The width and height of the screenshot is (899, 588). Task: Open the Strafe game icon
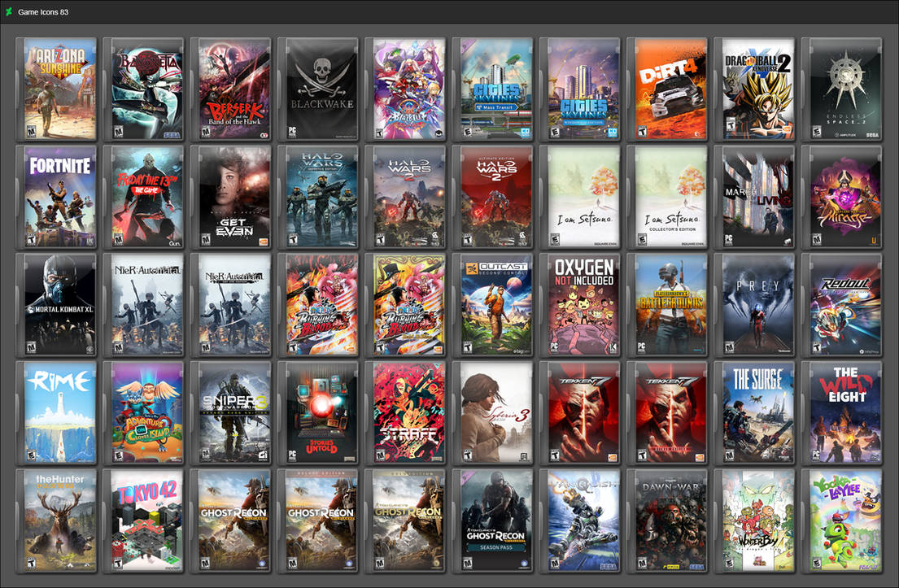[405, 412]
